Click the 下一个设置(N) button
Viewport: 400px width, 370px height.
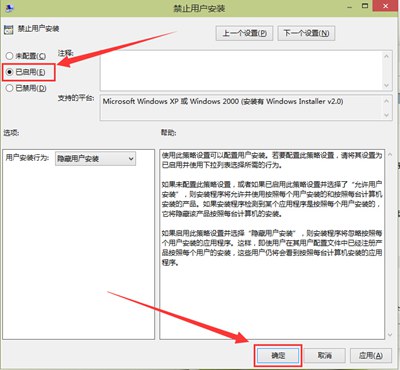306,33
